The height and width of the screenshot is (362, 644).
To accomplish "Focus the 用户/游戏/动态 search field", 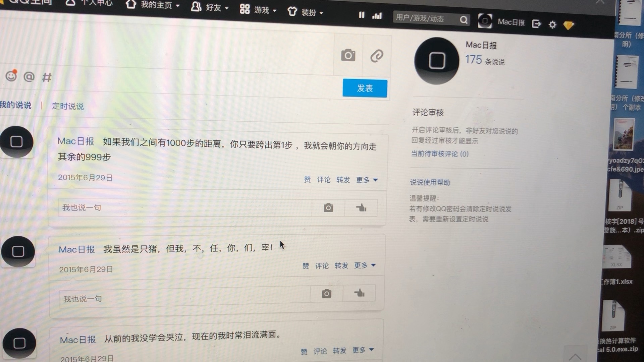I will [x=426, y=18].
